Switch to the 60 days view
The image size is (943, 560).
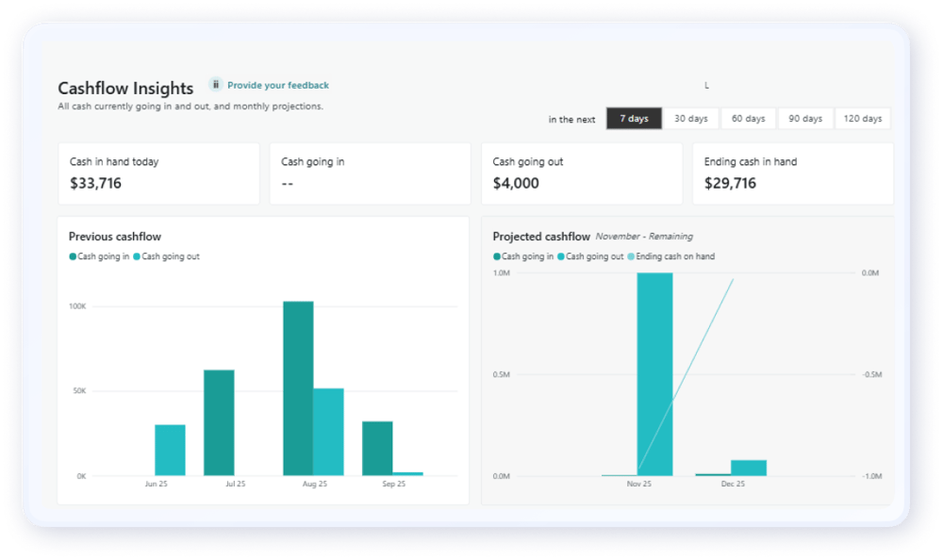(x=748, y=118)
